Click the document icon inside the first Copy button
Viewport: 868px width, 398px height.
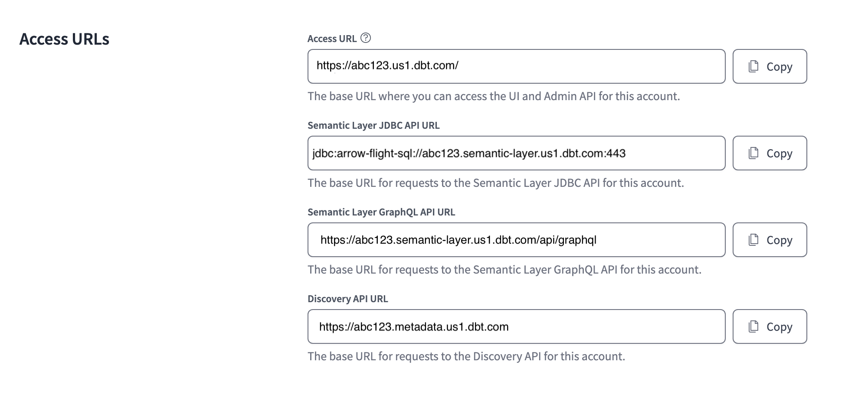pyautogui.click(x=753, y=66)
